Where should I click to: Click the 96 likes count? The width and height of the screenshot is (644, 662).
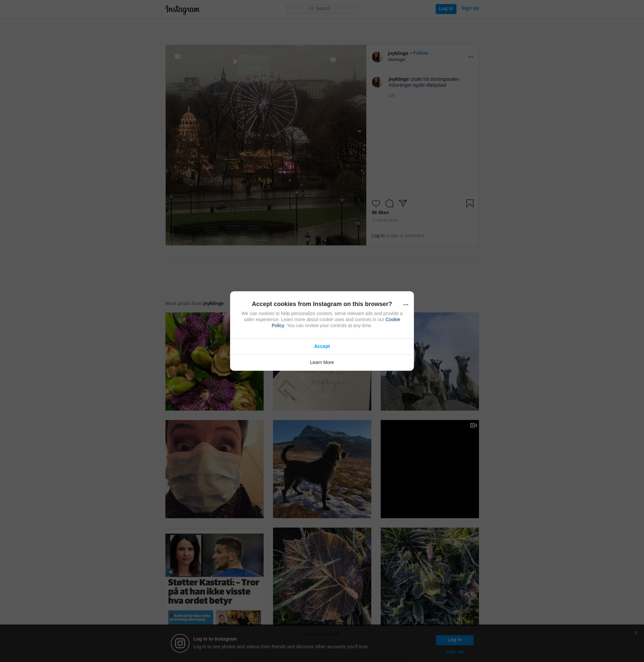point(380,213)
